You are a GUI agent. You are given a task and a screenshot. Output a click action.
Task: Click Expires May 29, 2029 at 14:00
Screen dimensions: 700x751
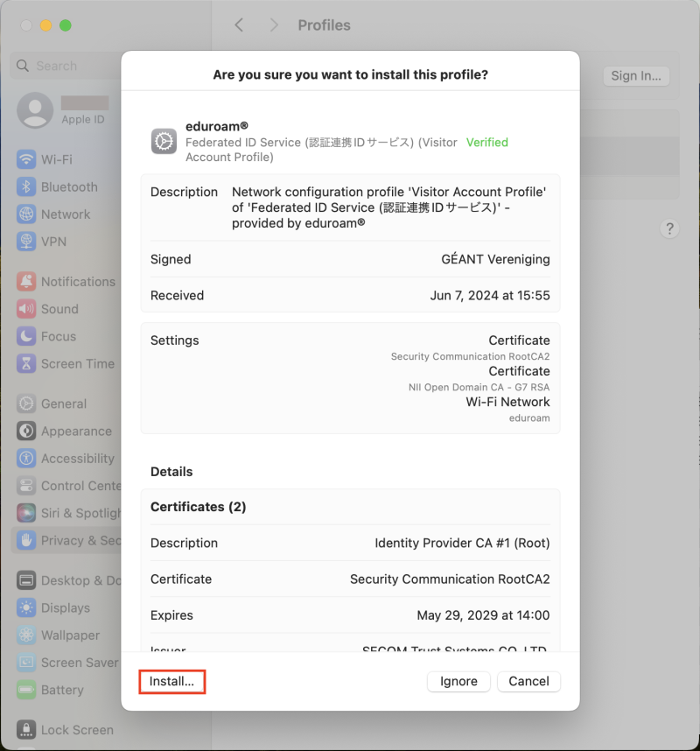483,615
